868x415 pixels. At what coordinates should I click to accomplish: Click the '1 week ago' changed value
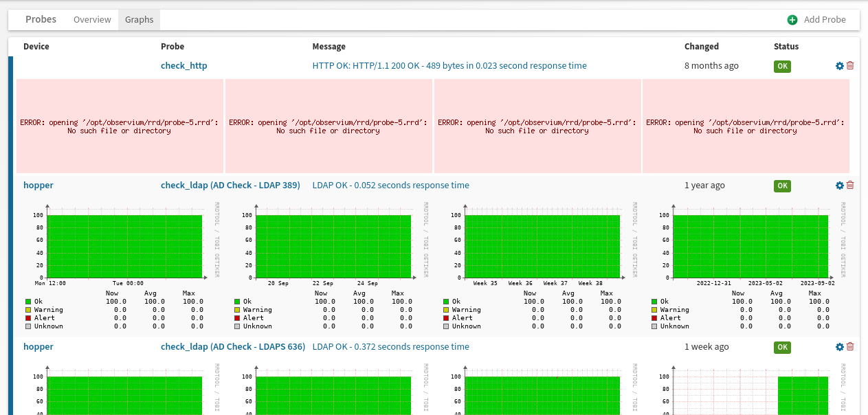point(706,347)
